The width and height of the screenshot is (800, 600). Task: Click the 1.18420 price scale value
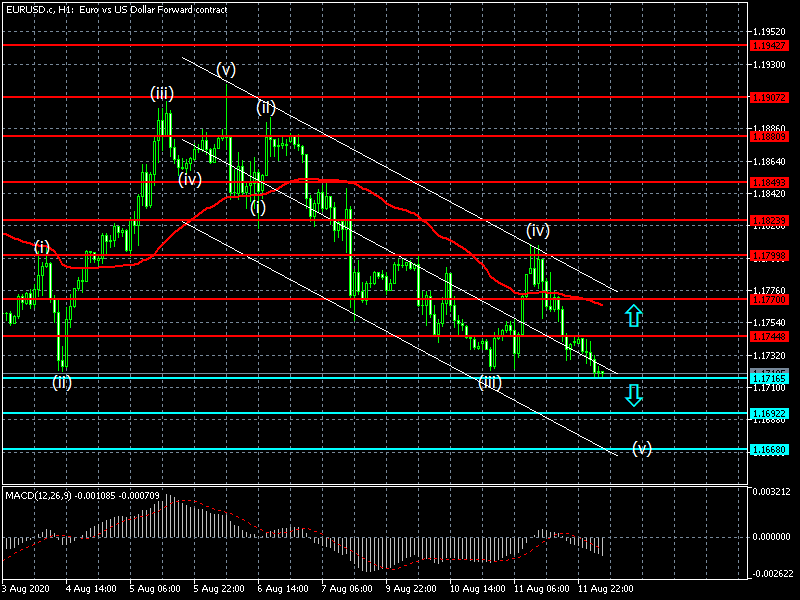[769, 193]
